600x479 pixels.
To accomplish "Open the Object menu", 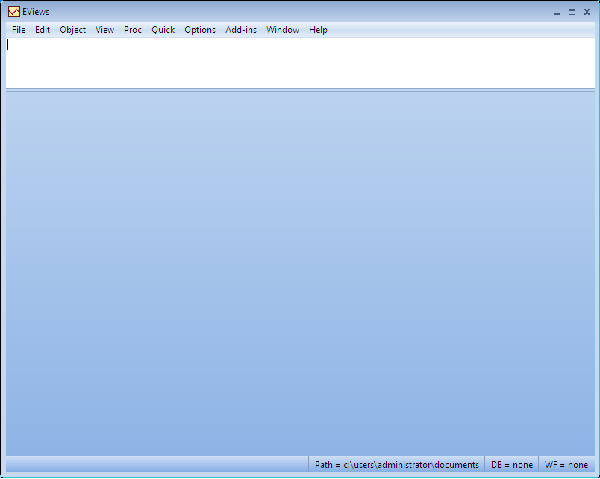I will pos(73,30).
